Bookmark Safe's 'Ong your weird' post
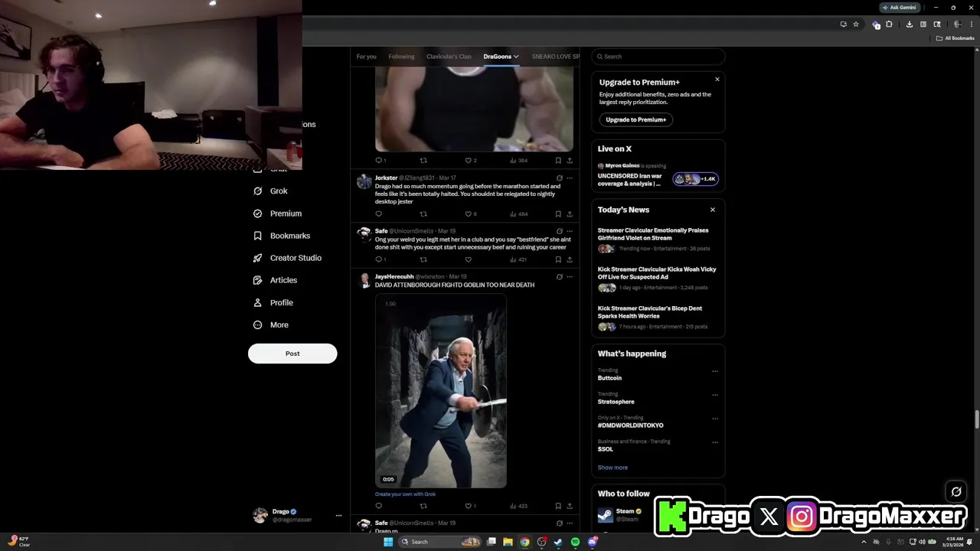 [x=558, y=259]
